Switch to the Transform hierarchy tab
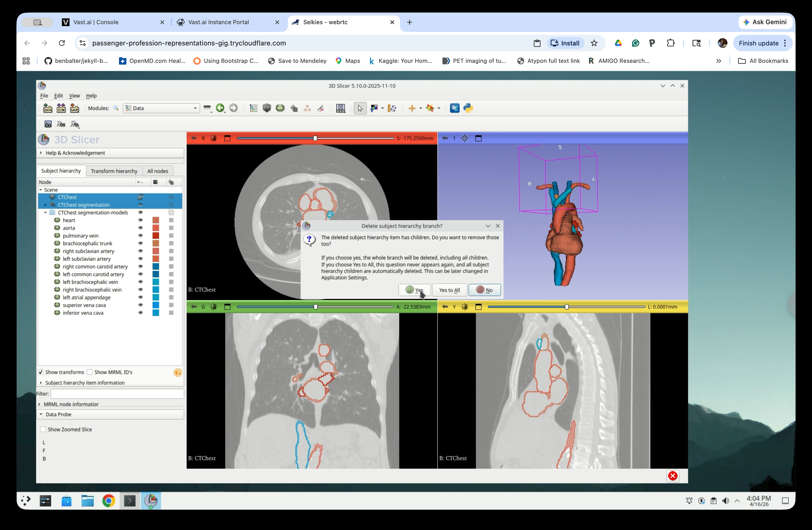This screenshot has width=812, height=530. [x=114, y=171]
